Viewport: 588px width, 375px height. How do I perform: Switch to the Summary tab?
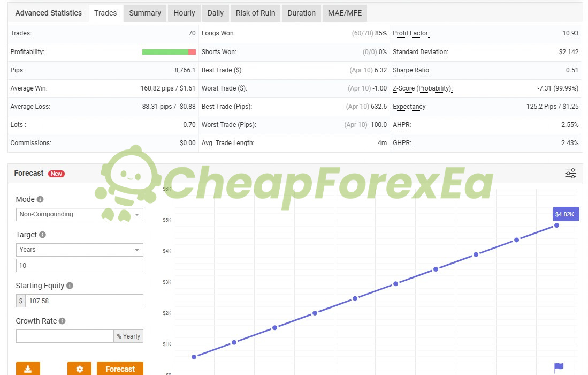(x=145, y=13)
